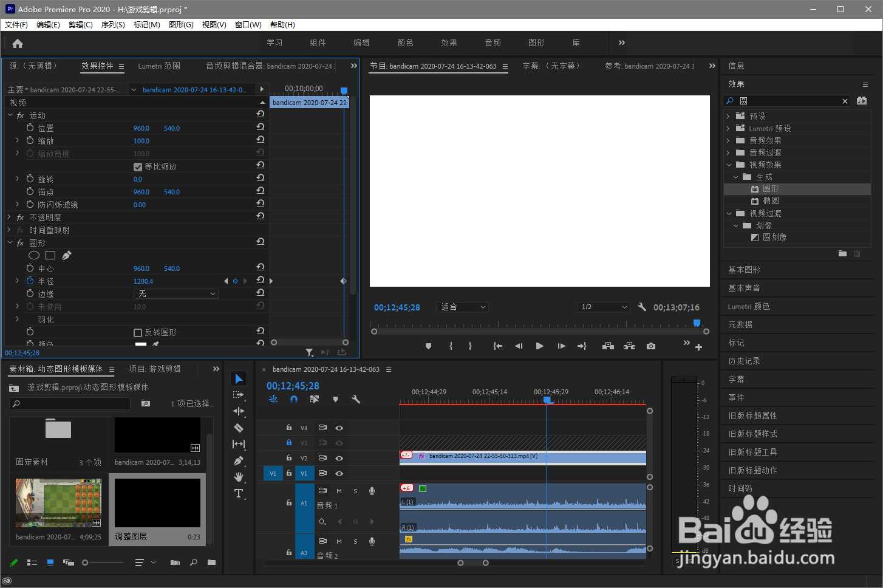The height and width of the screenshot is (588, 883).
Task: Switch to 颜色 workspace
Action: click(x=405, y=43)
